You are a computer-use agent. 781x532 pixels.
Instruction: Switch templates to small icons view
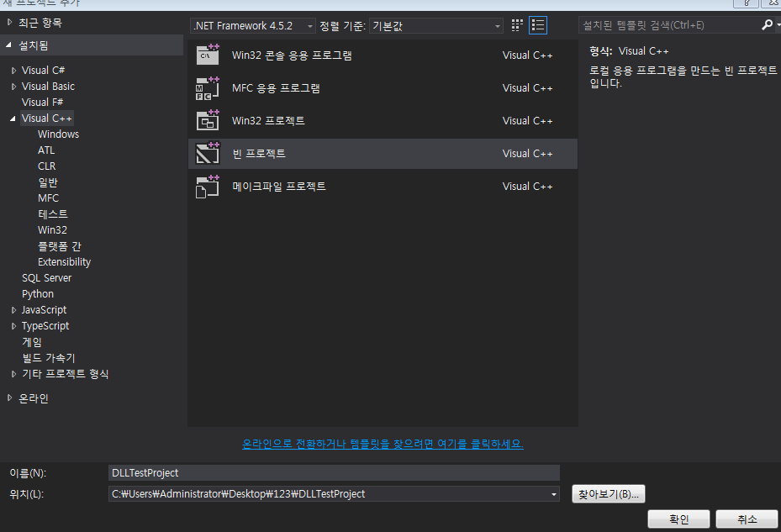(x=517, y=25)
